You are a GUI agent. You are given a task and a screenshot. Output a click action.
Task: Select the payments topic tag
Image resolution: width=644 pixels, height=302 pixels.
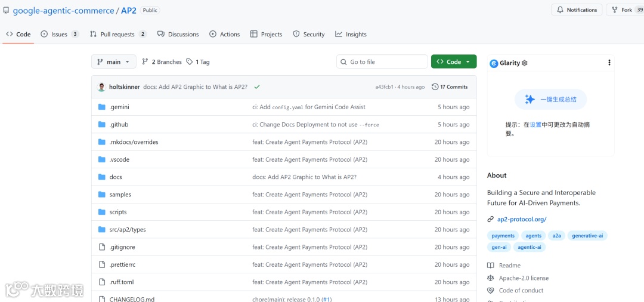[x=503, y=235]
